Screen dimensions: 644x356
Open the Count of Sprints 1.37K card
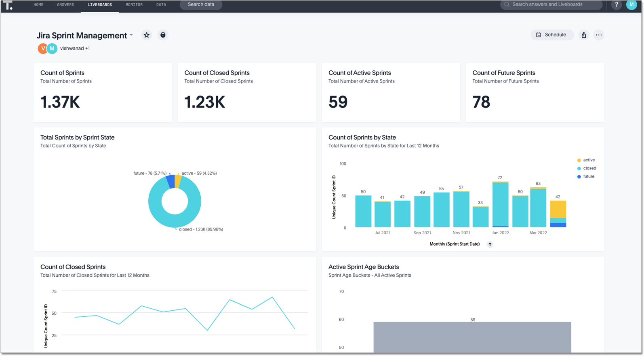click(103, 92)
